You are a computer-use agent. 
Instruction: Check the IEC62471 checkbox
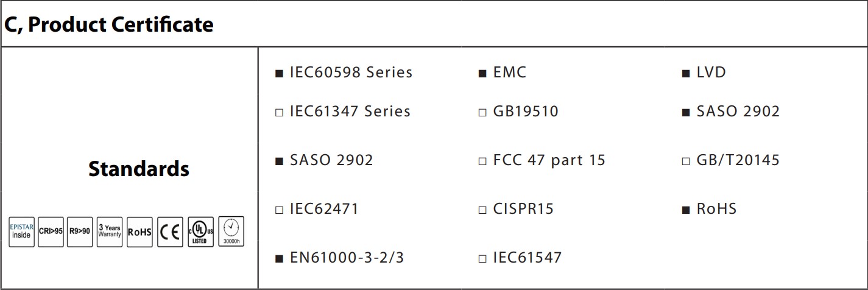tap(279, 210)
